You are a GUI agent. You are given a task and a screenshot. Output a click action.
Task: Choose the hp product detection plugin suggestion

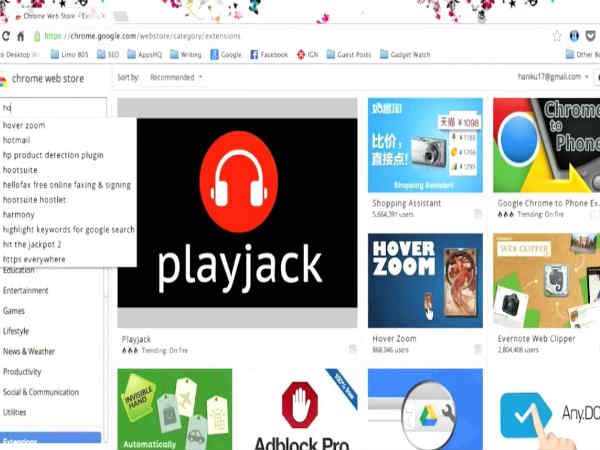point(53,155)
